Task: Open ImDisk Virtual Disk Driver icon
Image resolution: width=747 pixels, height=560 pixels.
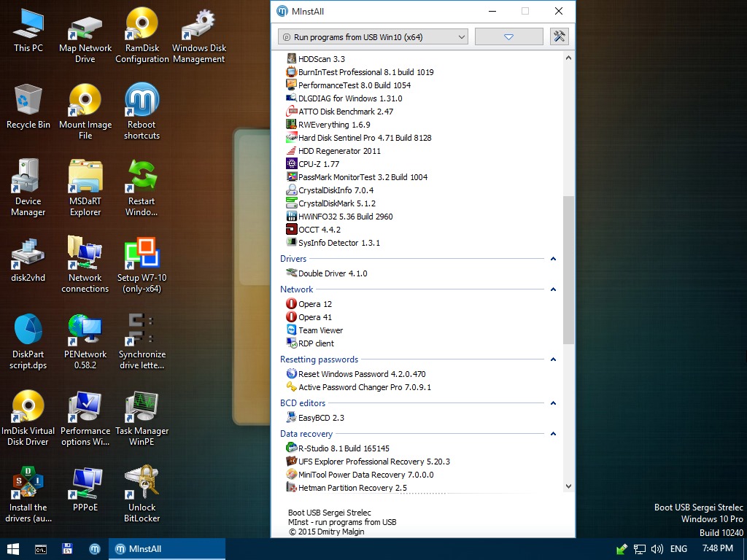Action: click(x=28, y=419)
